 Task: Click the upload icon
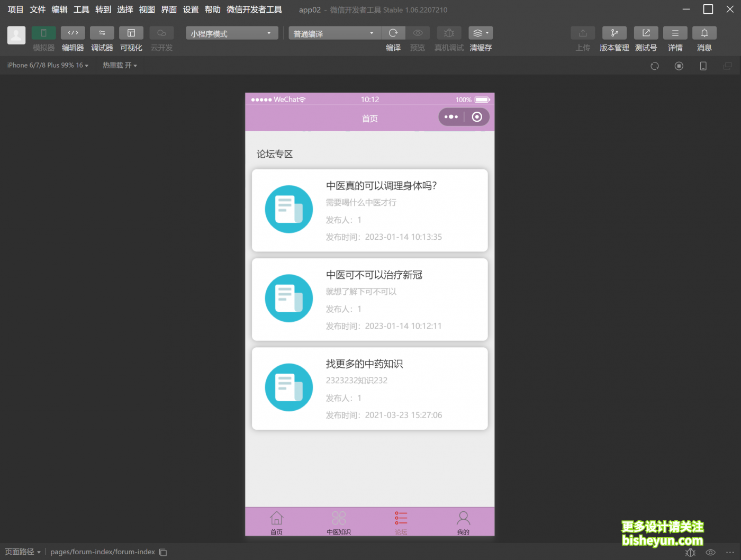click(583, 33)
